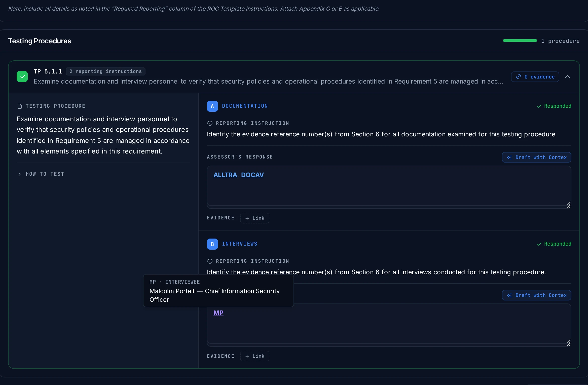The width and height of the screenshot is (588, 385).
Task: Add an evidence link under Documentation
Action: coord(255,218)
